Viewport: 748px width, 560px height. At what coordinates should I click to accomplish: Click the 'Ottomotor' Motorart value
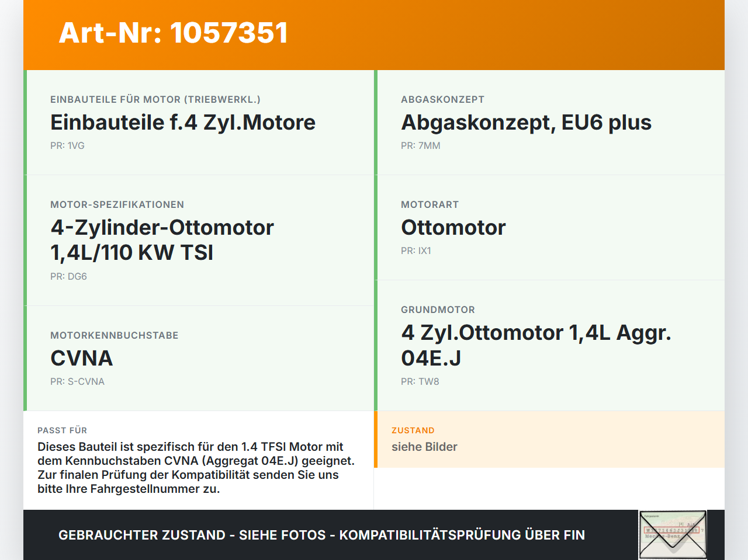pos(453,228)
